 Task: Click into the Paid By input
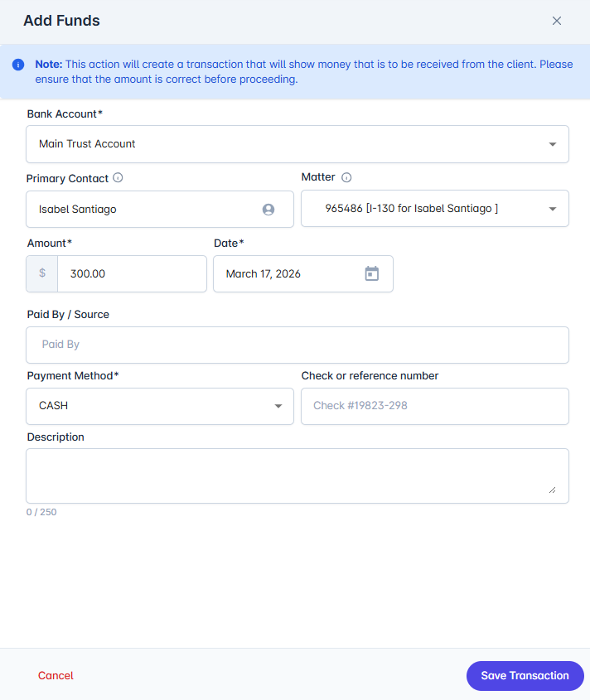coord(297,345)
